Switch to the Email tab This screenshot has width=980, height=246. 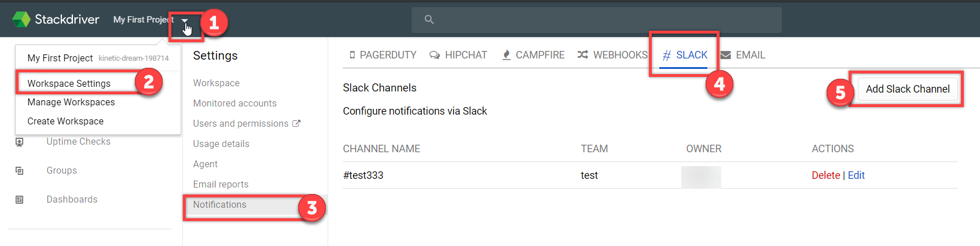743,55
